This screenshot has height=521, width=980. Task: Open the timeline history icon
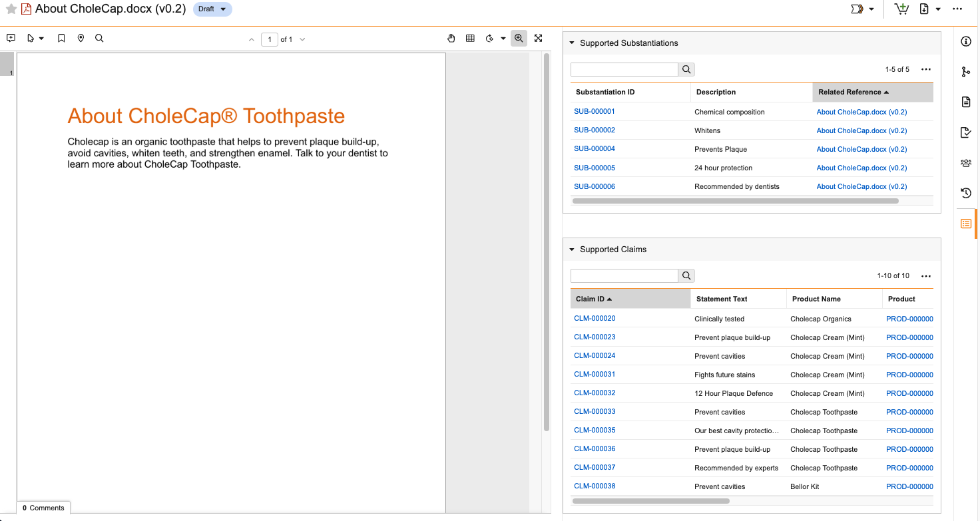coord(966,194)
